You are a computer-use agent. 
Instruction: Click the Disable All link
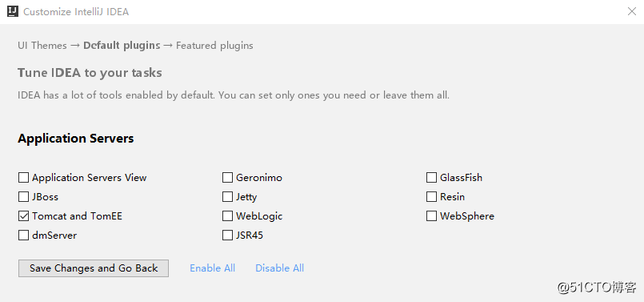point(280,268)
